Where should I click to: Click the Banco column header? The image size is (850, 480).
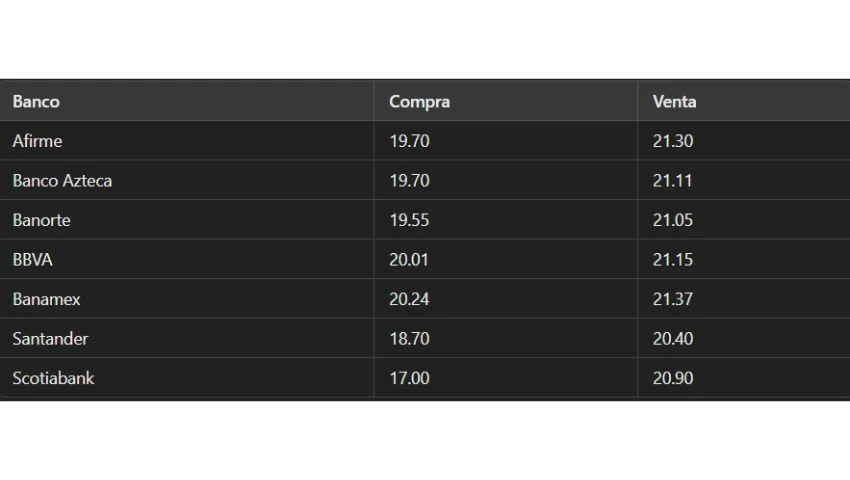[x=36, y=101]
